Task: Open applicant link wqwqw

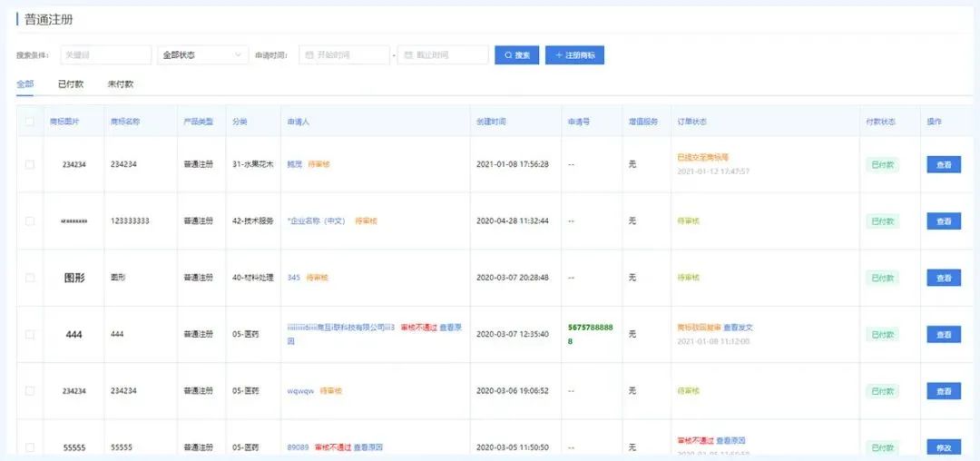Action: [x=300, y=391]
